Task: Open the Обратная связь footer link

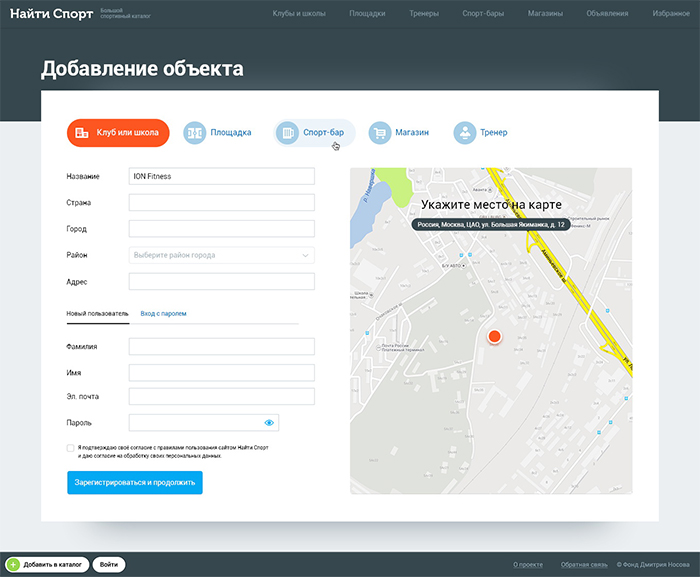Action: [x=584, y=565]
